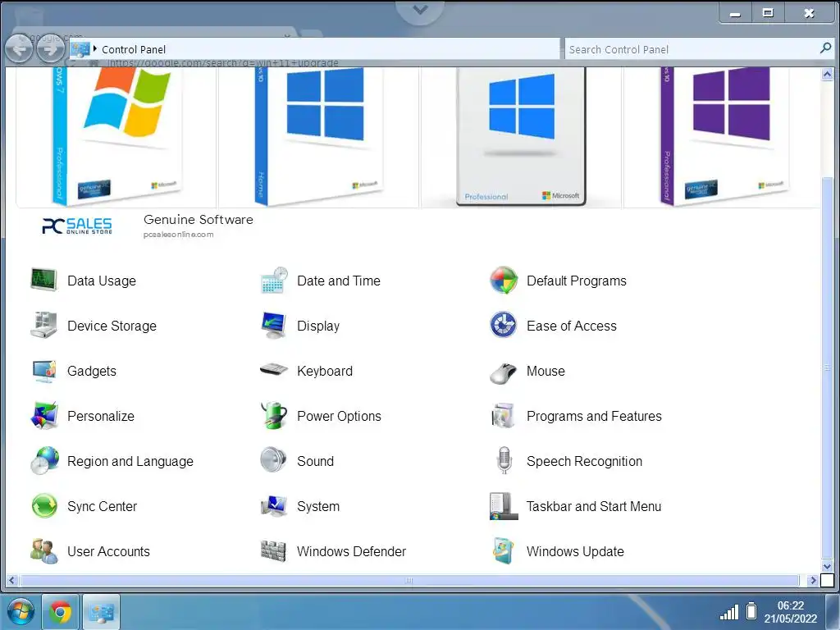Expand the breadcrumb arrow before Control Panel

click(95, 48)
